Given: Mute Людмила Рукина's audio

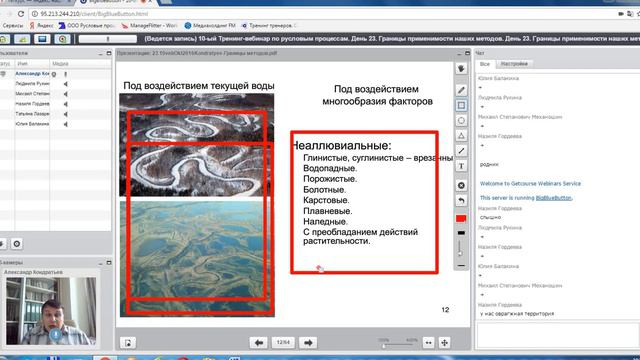Looking at the screenshot, I should pos(65,84).
